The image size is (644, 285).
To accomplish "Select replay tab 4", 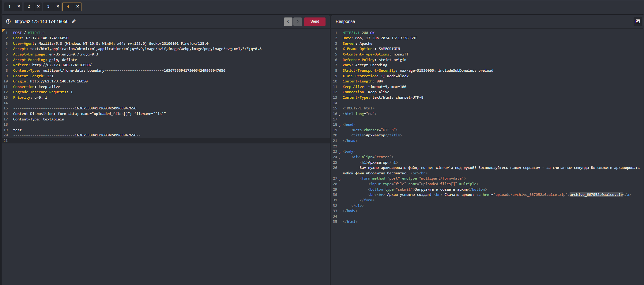I will click(x=68, y=6).
